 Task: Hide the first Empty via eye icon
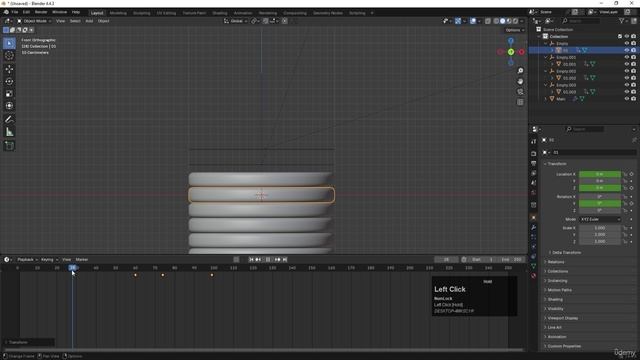(627, 43)
